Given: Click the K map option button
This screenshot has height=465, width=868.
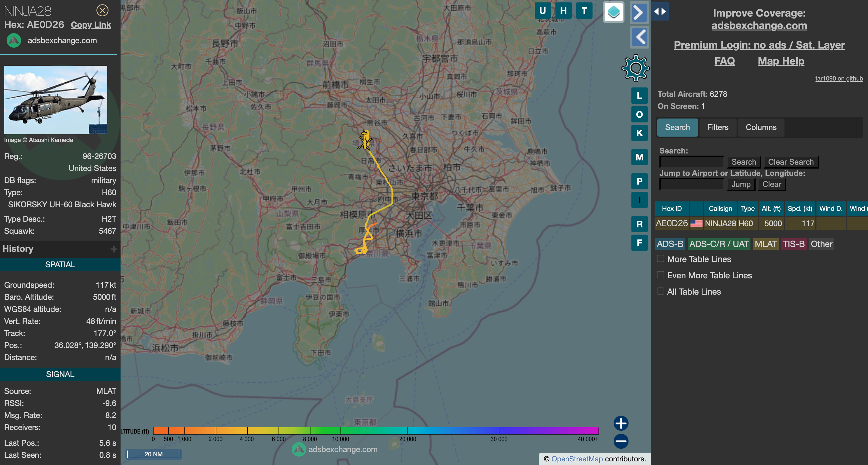Looking at the screenshot, I should [639, 133].
